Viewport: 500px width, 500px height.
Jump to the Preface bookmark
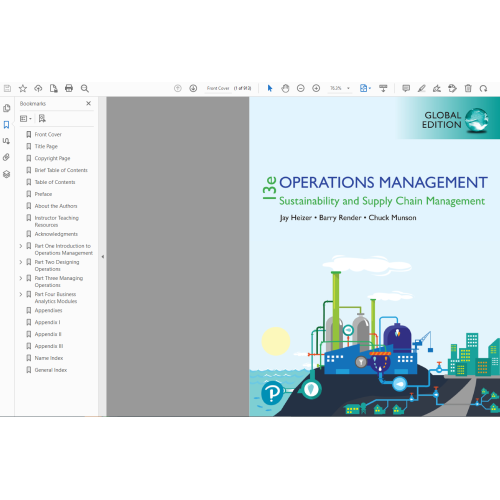tap(43, 194)
